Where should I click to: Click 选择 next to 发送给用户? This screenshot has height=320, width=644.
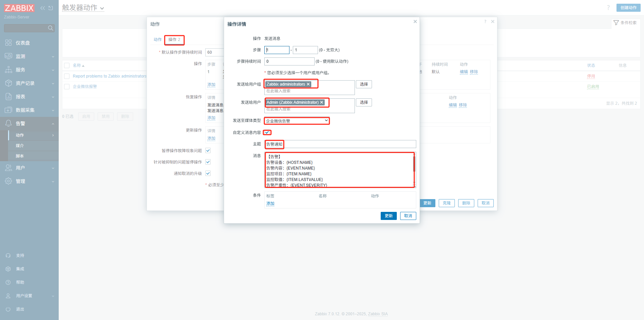pyautogui.click(x=364, y=102)
